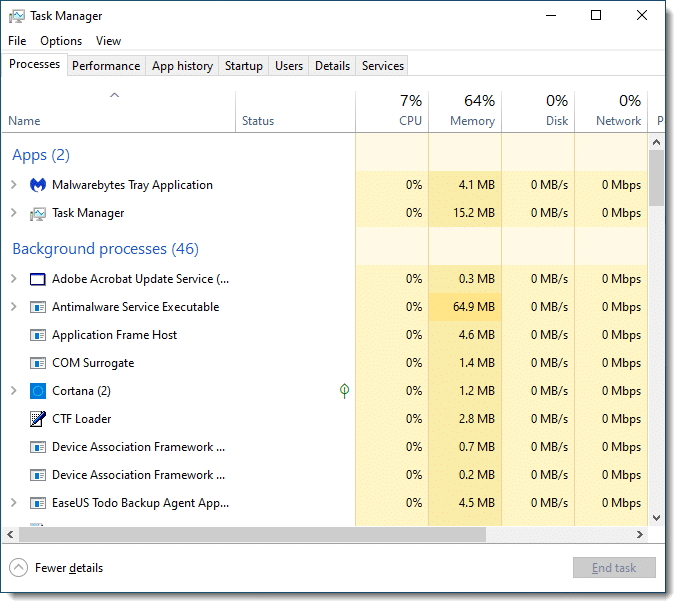Click the Antimalware Service Executable icon
681x608 pixels.
click(38, 309)
